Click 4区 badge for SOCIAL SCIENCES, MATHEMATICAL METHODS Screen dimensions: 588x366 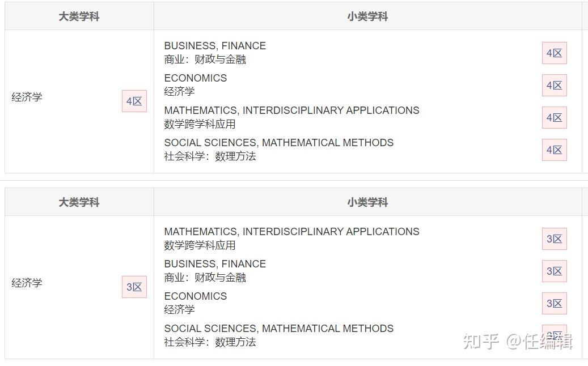[x=554, y=150]
